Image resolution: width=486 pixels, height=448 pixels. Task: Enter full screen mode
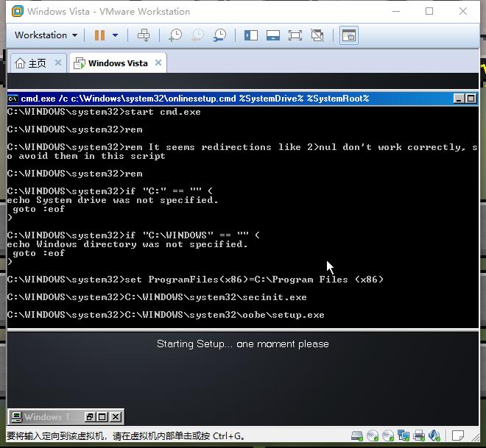pyautogui.click(x=295, y=35)
